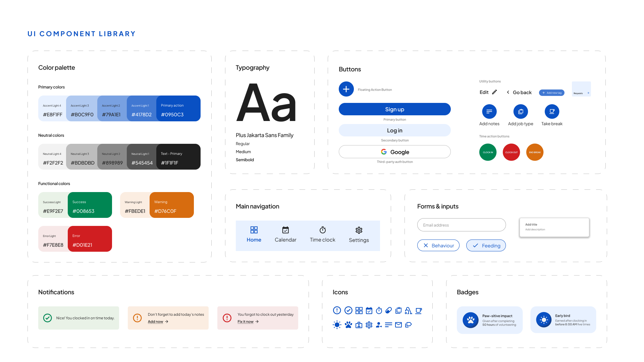Click the paw print icon in Icons panel
This screenshot has width=644, height=362.
[348, 325]
